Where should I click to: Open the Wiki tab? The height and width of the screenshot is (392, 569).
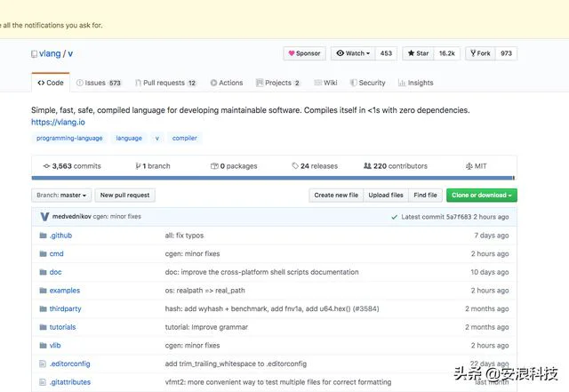click(x=325, y=83)
